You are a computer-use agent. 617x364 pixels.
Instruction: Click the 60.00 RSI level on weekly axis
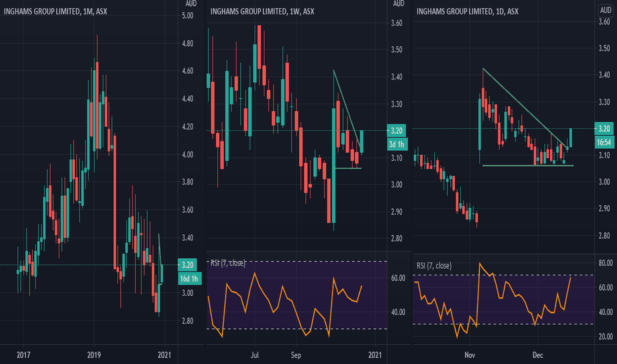[398, 278]
